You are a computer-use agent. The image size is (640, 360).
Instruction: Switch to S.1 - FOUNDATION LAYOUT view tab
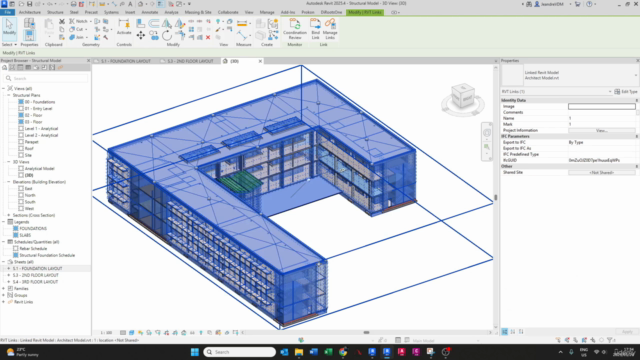(x=125, y=61)
